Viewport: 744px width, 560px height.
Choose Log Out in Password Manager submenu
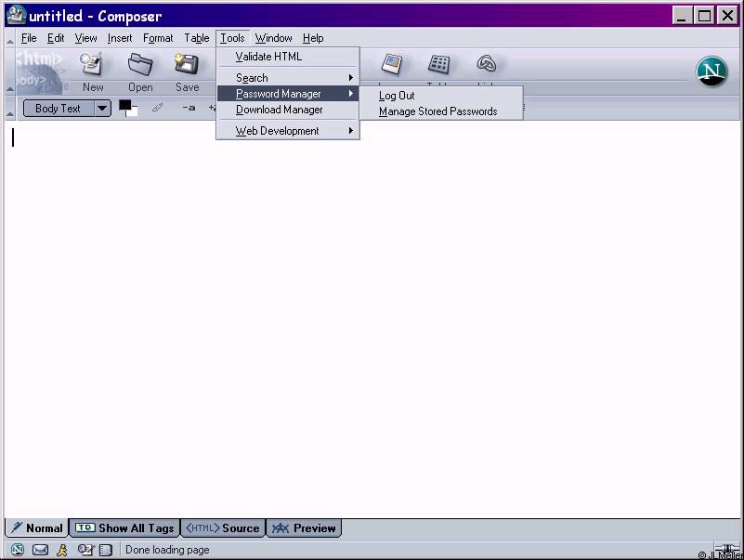(441, 96)
